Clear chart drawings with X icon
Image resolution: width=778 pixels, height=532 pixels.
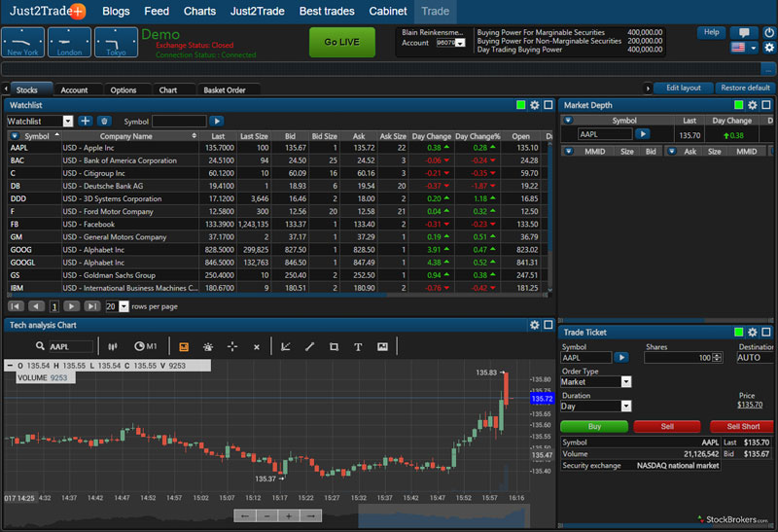[257, 347]
